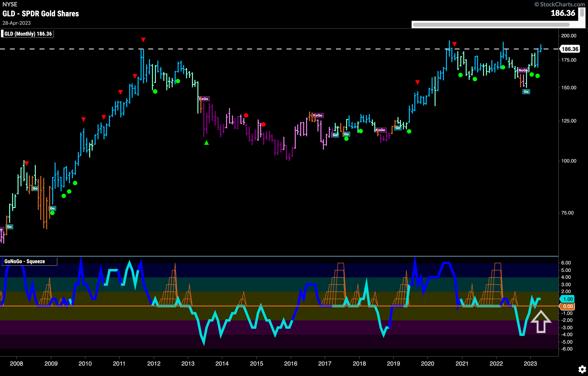Click the large 186.36 price in the header

tap(563, 13)
